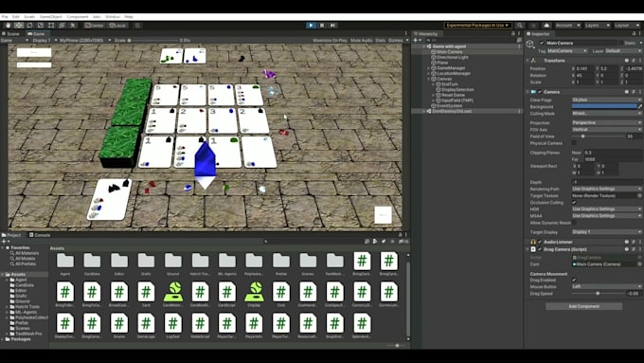Click the top toolbar search icon

point(520,25)
